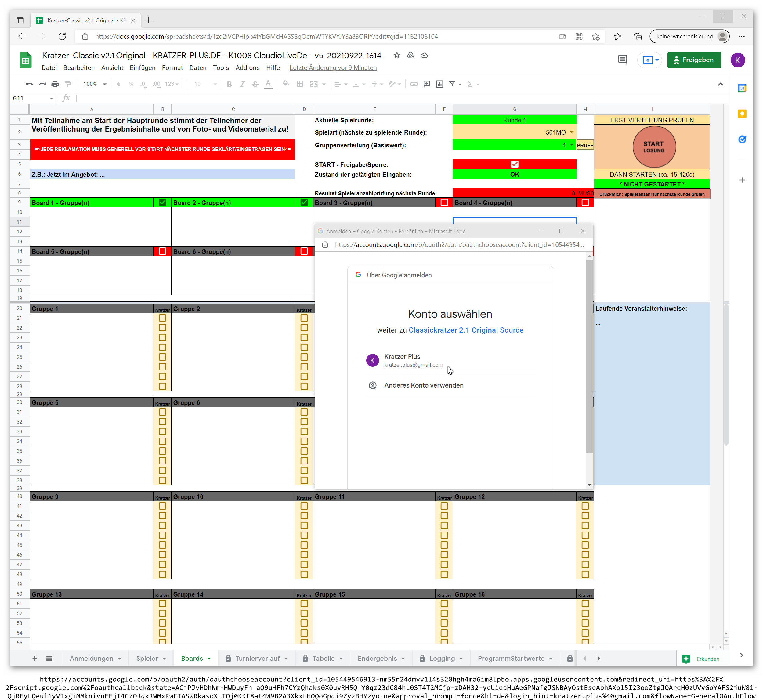Choose Anderes Konto verwenden option

pos(424,385)
